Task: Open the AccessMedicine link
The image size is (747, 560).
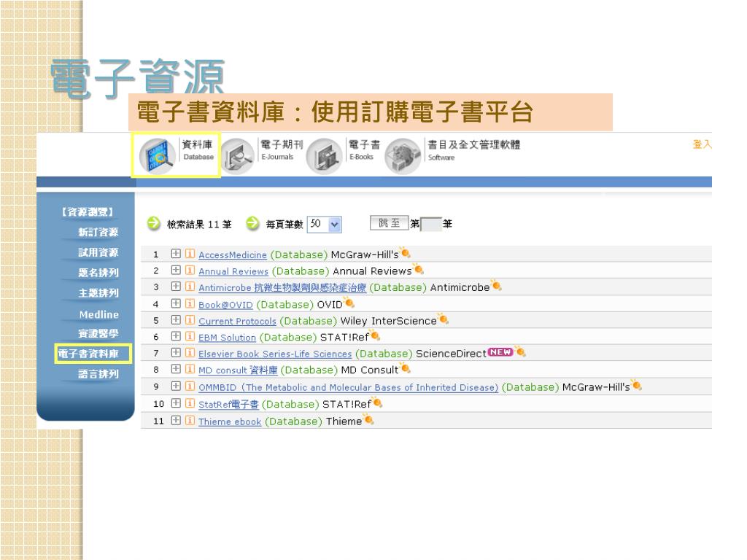Action: (x=233, y=255)
